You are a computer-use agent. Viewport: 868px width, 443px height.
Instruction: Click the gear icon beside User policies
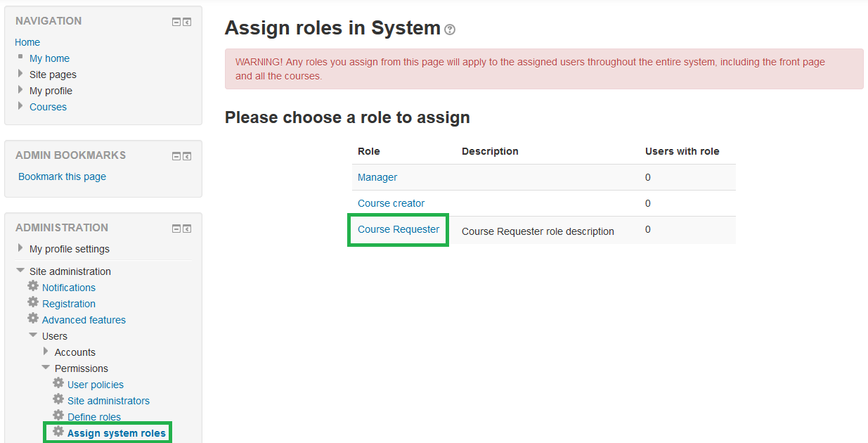tap(58, 383)
